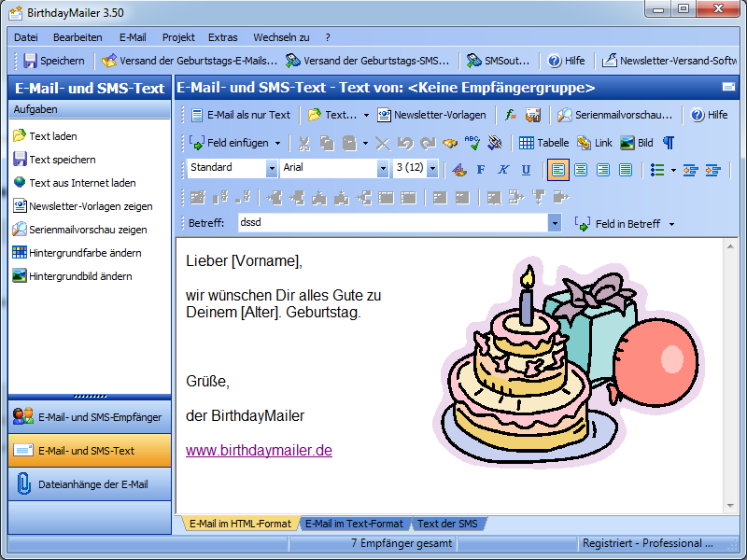Toggle underline U formatting
The image size is (747, 560).
[x=526, y=170]
